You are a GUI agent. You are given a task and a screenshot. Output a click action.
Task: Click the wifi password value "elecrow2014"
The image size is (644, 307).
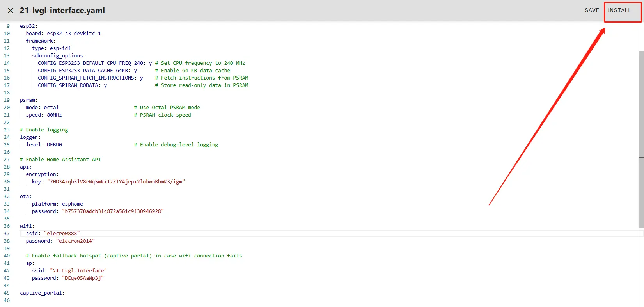click(x=75, y=241)
